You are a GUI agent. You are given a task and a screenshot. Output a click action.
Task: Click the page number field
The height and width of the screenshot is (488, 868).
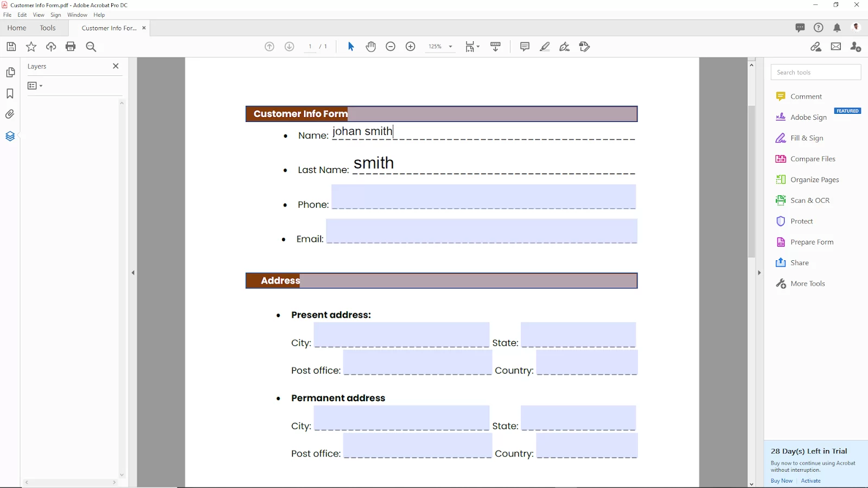click(x=310, y=47)
